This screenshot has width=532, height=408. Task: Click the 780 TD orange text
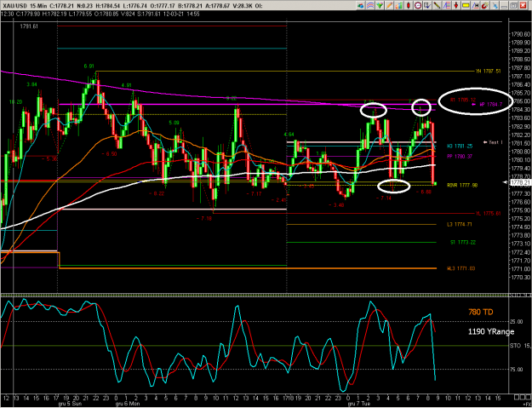click(481, 312)
